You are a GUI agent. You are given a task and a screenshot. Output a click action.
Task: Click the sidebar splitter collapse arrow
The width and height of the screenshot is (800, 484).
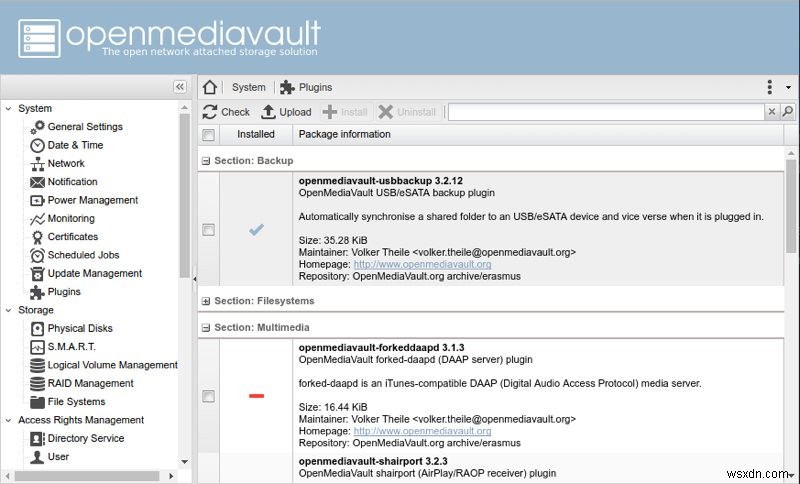tap(194, 279)
